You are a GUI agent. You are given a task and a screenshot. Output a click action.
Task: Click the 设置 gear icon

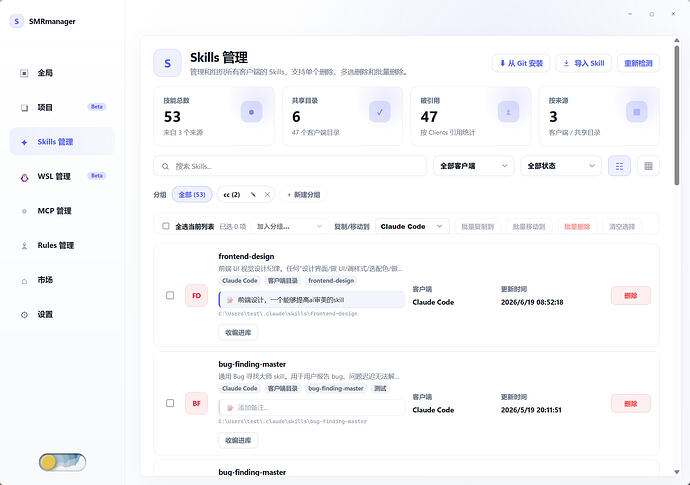pyautogui.click(x=24, y=315)
